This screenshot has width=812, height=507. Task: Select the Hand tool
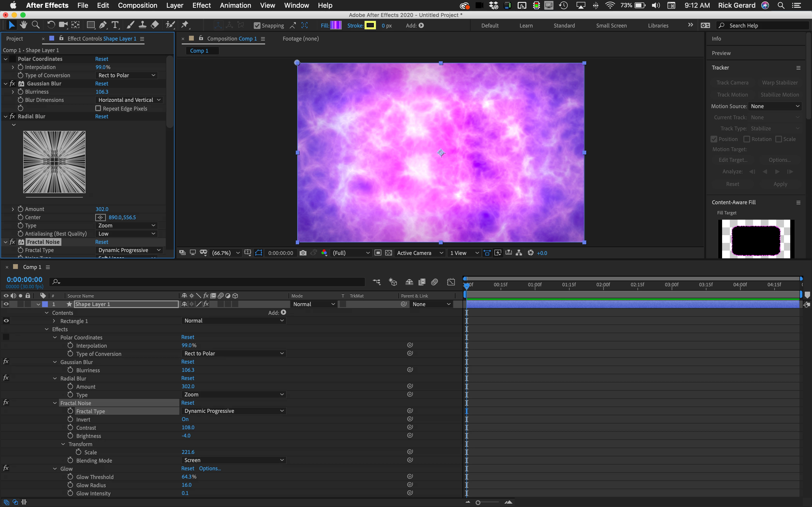pos(23,25)
